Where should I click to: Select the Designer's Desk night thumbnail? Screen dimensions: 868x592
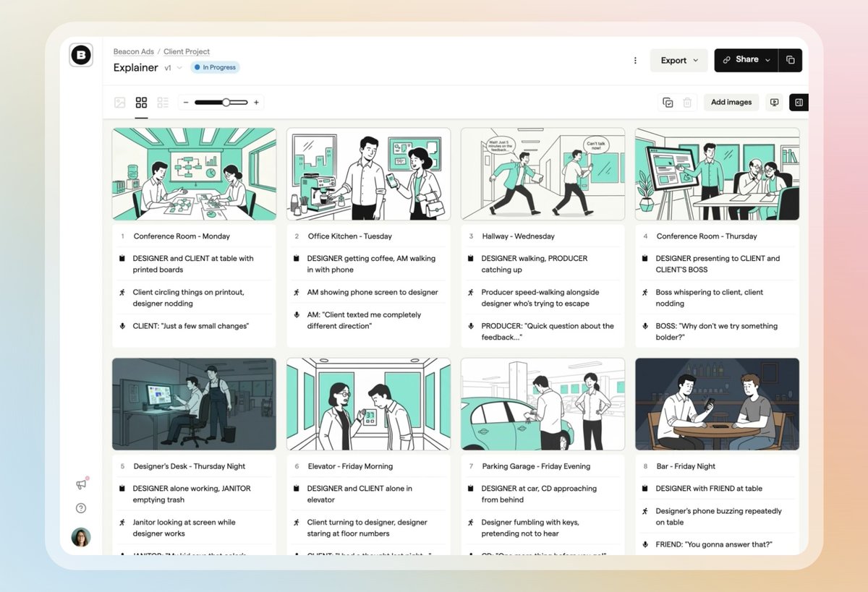click(x=194, y=404)
